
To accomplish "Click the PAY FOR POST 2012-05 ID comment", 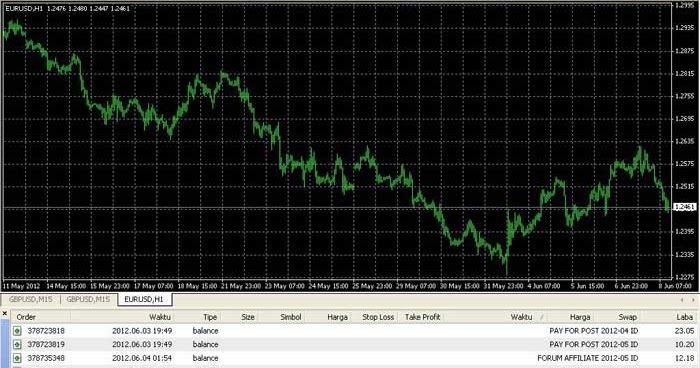I will 593,344.
